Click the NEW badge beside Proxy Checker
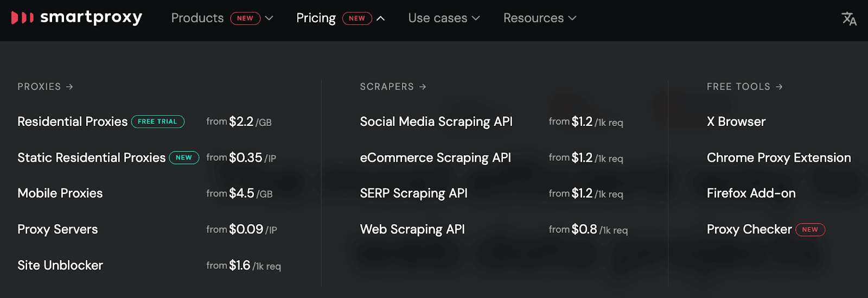The height and width of the screenshot is (298, 868). pos(810,230)
